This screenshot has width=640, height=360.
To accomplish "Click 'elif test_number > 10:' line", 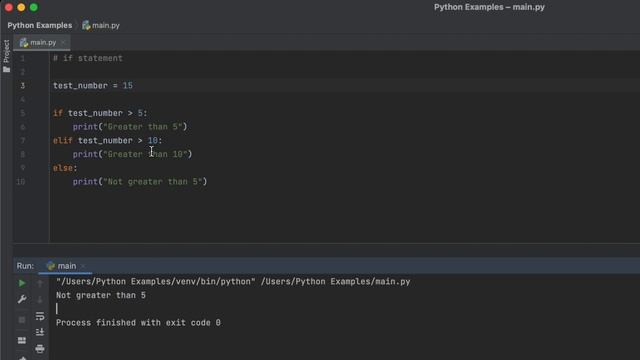I will 107,140.
